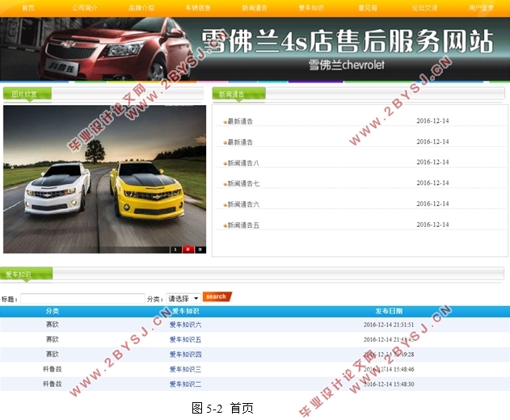Viewport: 510px width, 420px height.
Task: Show slideshow image number 1
Action: coord(175,250)
